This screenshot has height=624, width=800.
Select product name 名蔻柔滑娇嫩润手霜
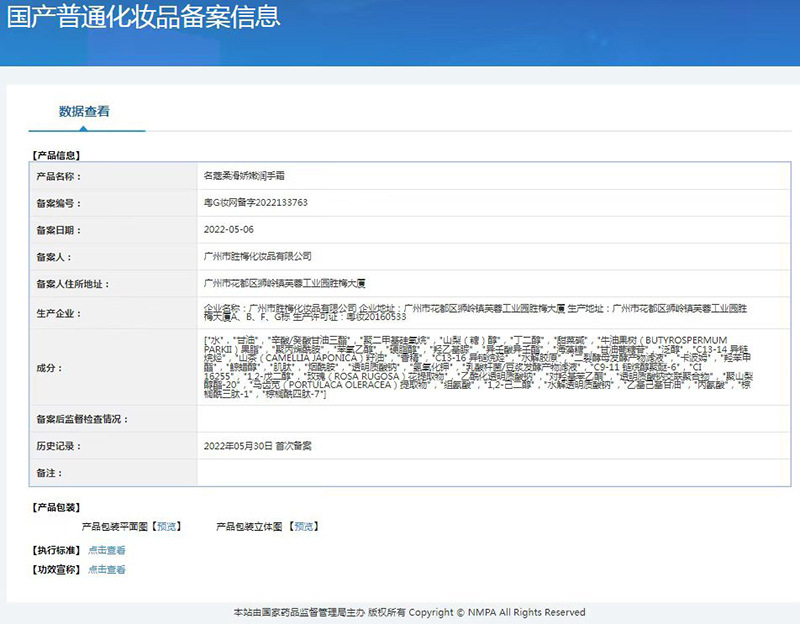click(244, 176)
